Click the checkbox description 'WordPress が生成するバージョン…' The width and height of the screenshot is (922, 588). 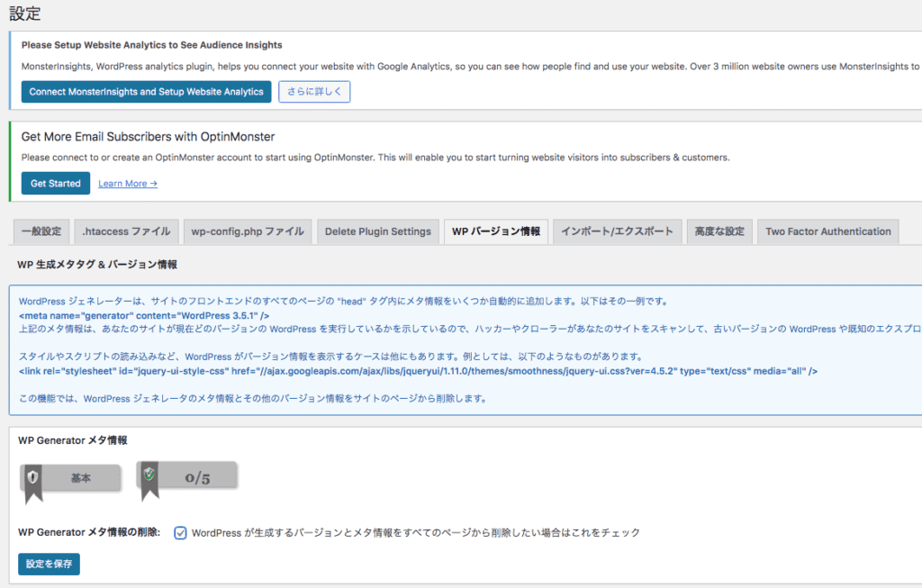click(x=416, y=533)
